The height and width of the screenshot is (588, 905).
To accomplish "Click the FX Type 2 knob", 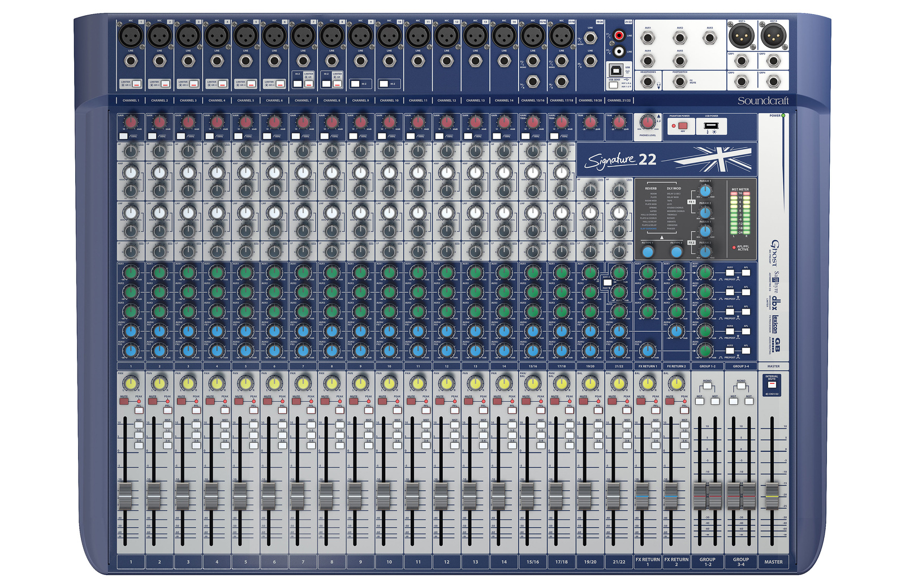I will click(676, 252).
